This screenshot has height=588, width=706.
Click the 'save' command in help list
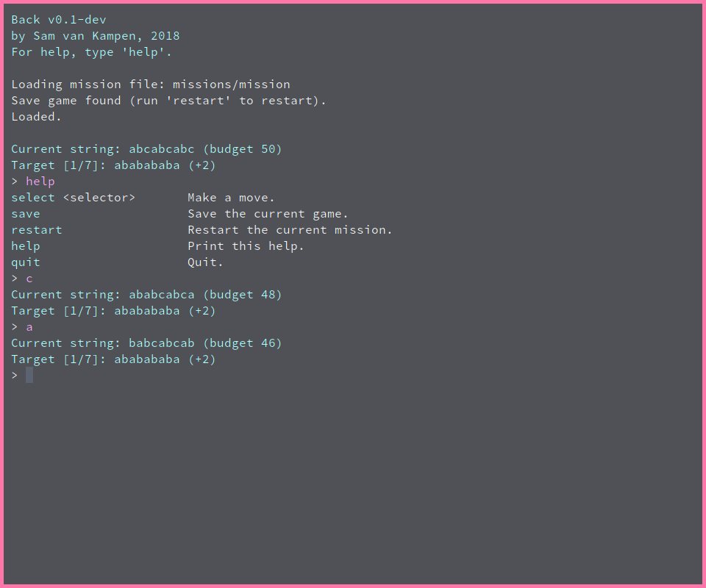[26, 214]
